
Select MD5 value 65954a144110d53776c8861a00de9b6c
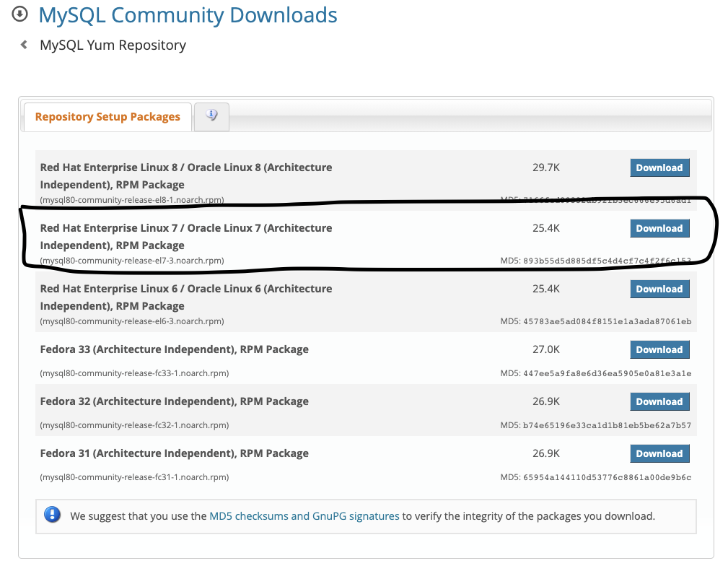608,478
